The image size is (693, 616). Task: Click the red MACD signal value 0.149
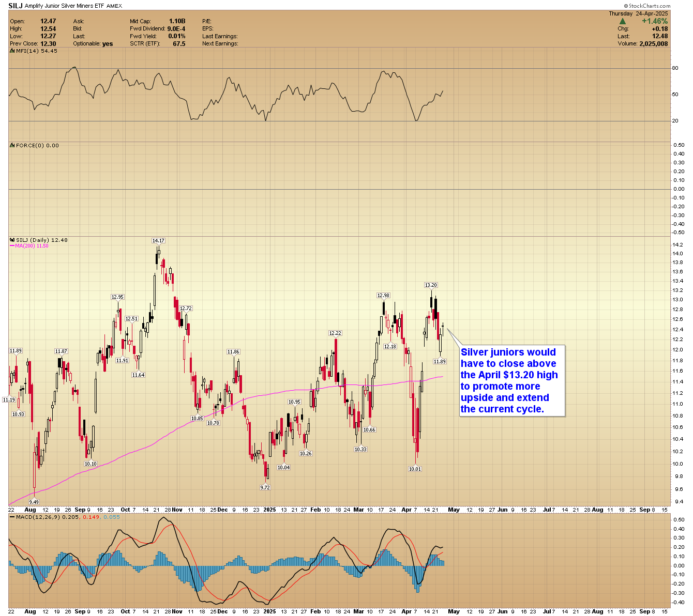(91, 517)
